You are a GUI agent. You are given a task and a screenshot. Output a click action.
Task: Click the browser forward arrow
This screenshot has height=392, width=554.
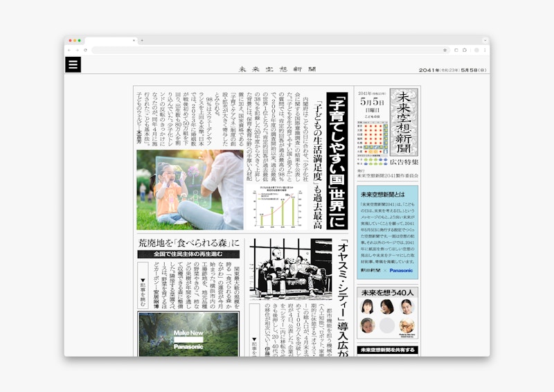(x=77, y=50)
